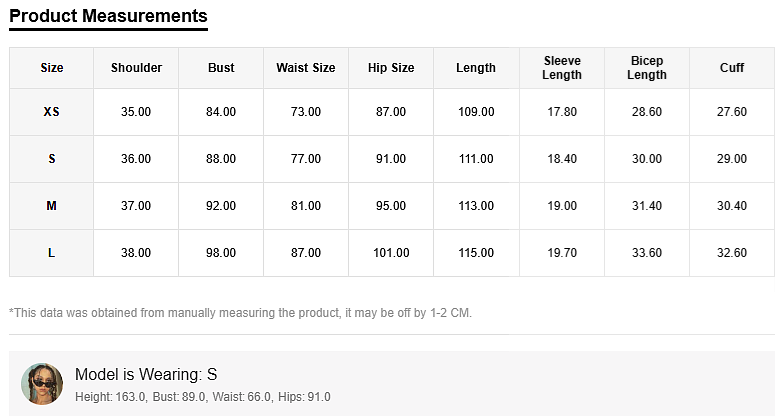Viewport: 783px width, 416px height.
Task: Select the M size row label
Action: (x=51, y=206)
